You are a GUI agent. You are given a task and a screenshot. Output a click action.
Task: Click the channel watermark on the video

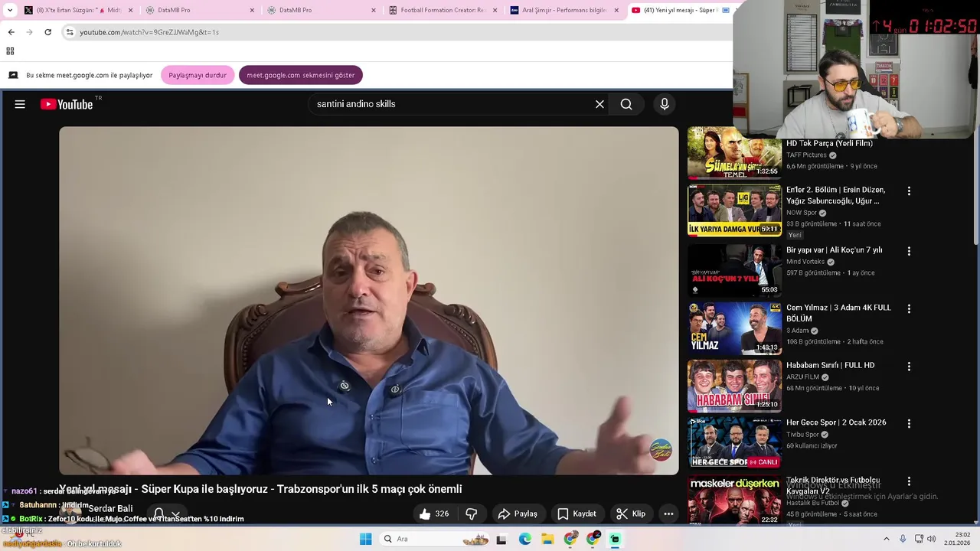click(x=660, y=450)
